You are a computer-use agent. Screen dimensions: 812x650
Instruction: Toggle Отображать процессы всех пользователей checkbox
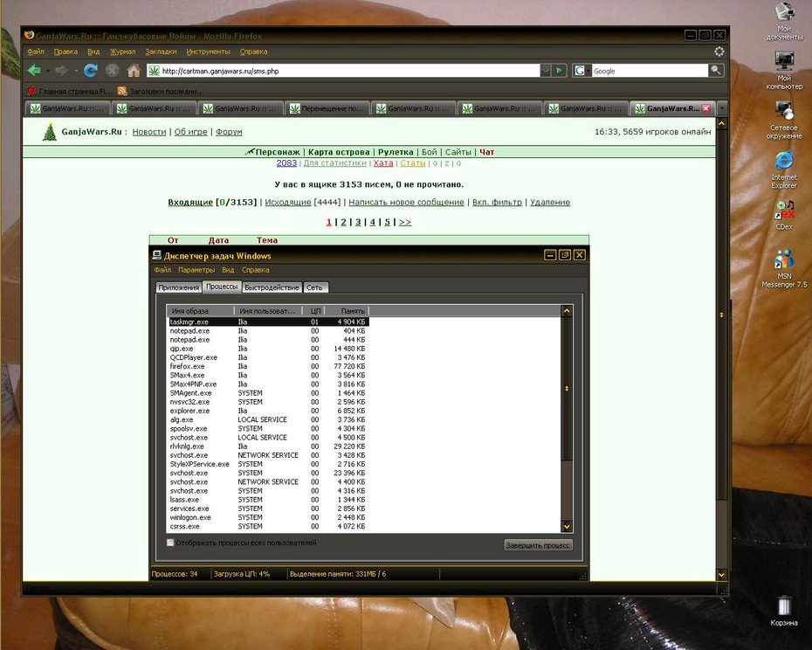(170, 543)
